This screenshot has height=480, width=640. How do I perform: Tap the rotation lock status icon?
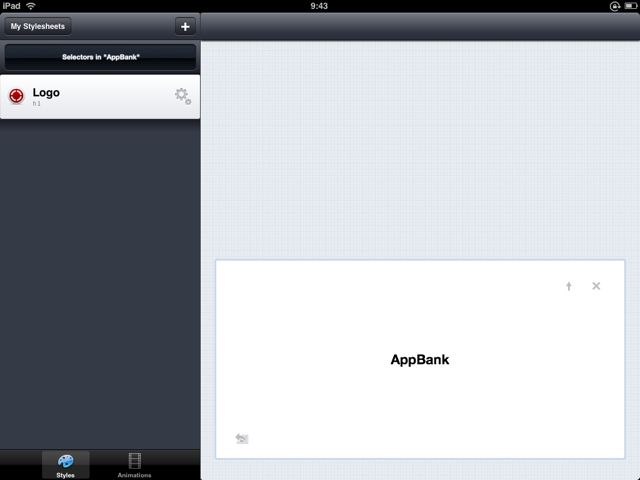pyautogui.click(x=615, y=6)
